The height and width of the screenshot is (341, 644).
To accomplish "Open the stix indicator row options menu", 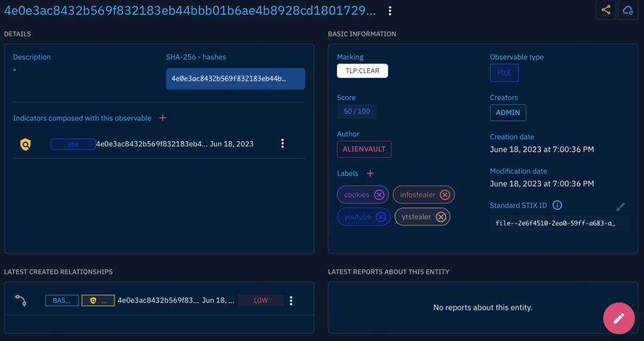I will [282, 144].
